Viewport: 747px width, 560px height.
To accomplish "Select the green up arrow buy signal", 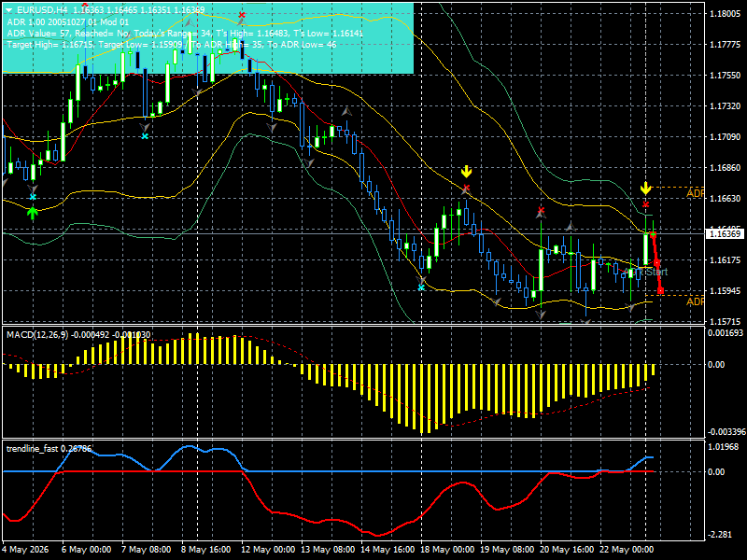I will (33, 213).
